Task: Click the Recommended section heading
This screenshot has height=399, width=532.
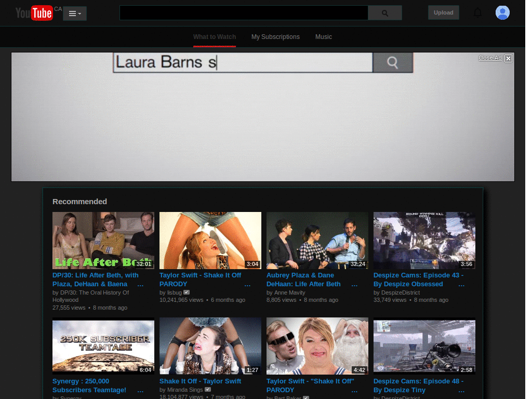Action: [x=79, y=202]
